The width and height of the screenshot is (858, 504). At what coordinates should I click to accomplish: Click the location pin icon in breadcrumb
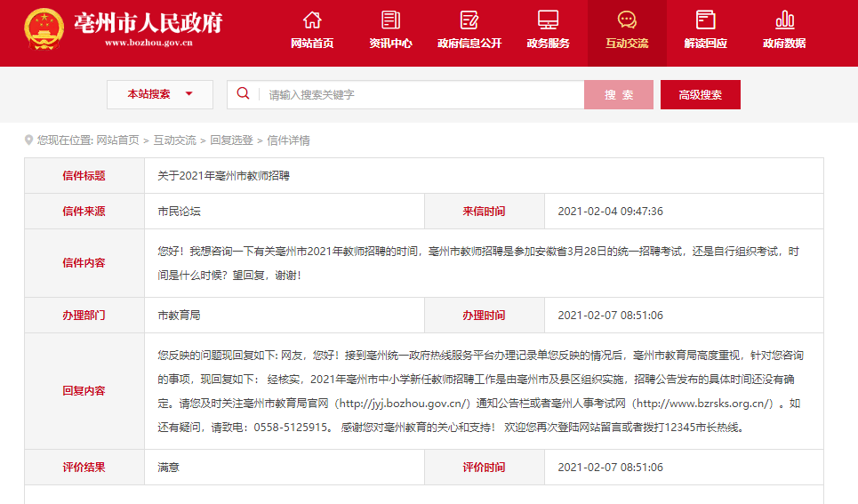pyautogui.click(x=28, y=140)
